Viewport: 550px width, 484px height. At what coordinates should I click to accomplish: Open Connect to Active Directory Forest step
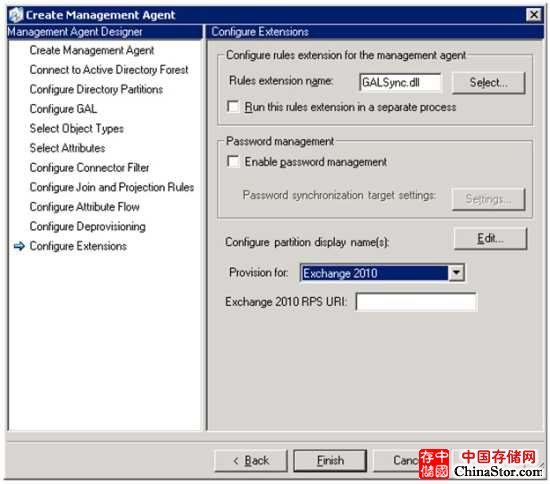click(x=109, y=70)
